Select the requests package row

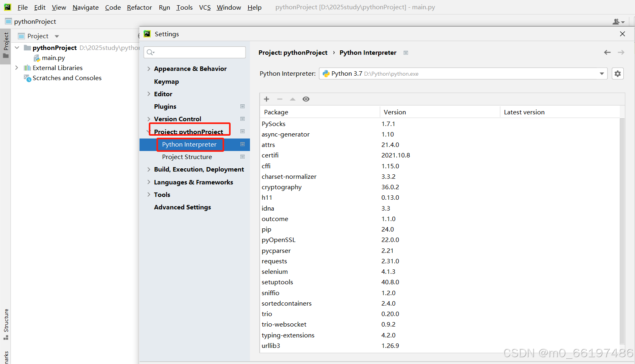click(440, 261)
